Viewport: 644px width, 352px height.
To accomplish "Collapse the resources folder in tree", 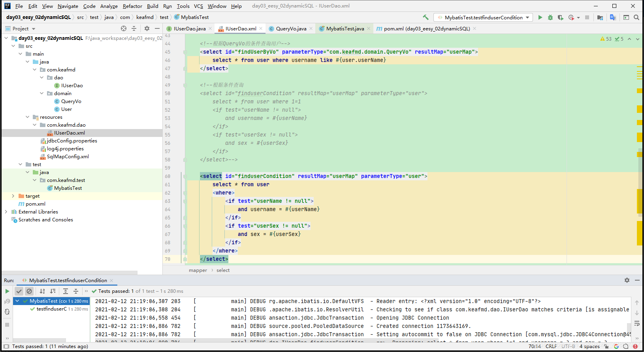I will tap(28, 117).
